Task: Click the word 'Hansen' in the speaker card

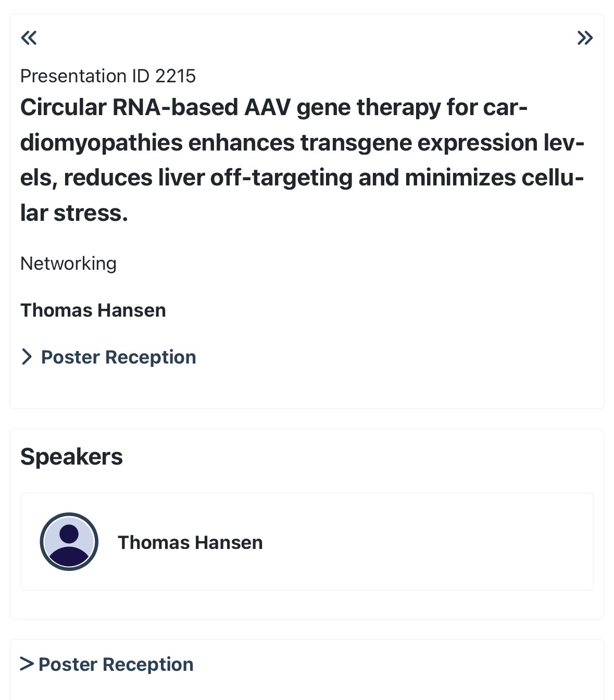Action: click(x=229, y=543)
